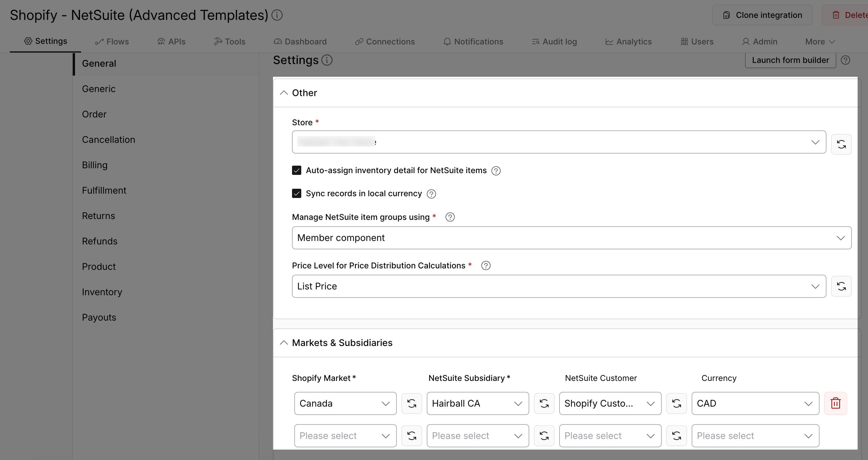
Task: Select Generic in settings sidebar
Action: [99, 89]
